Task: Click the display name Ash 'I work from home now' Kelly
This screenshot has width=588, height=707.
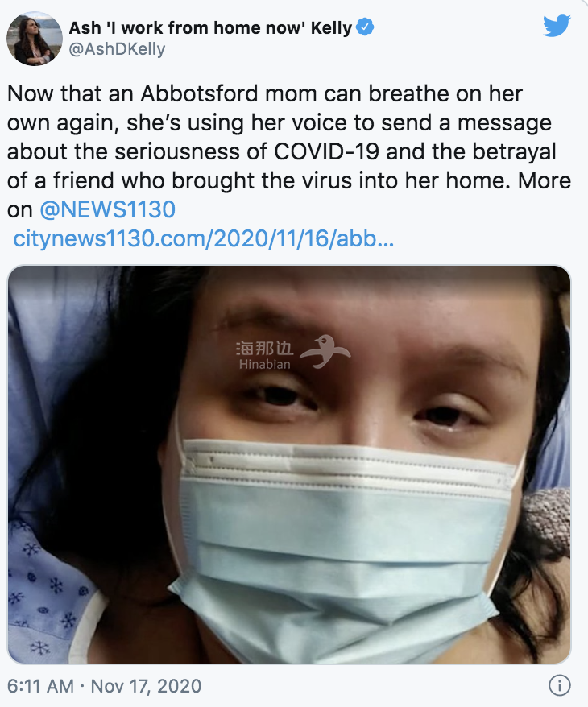Action: click(x=211, y=27)
